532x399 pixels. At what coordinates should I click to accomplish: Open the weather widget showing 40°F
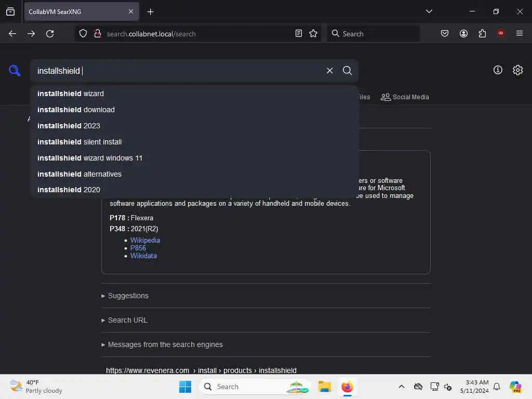pos(36,387)
